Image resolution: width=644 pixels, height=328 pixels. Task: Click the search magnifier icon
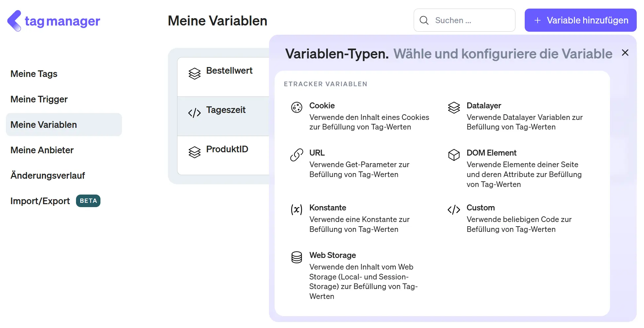[424, 20]
